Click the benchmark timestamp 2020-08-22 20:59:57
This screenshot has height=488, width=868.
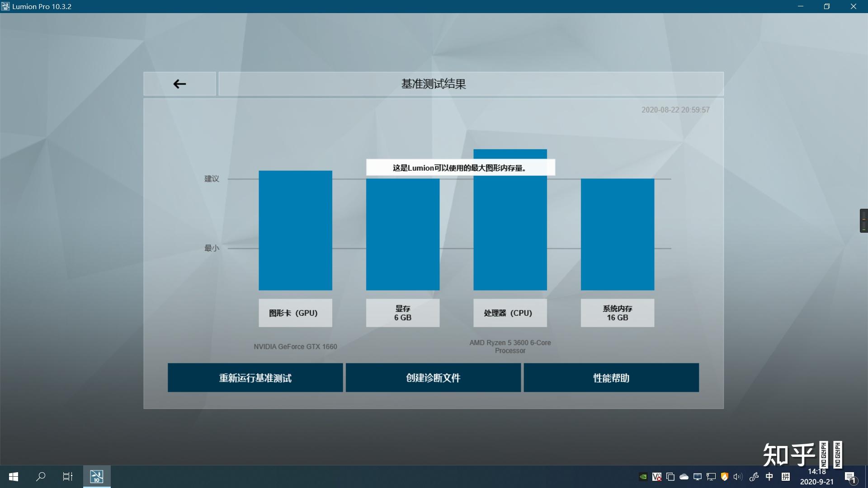point(675,110)
